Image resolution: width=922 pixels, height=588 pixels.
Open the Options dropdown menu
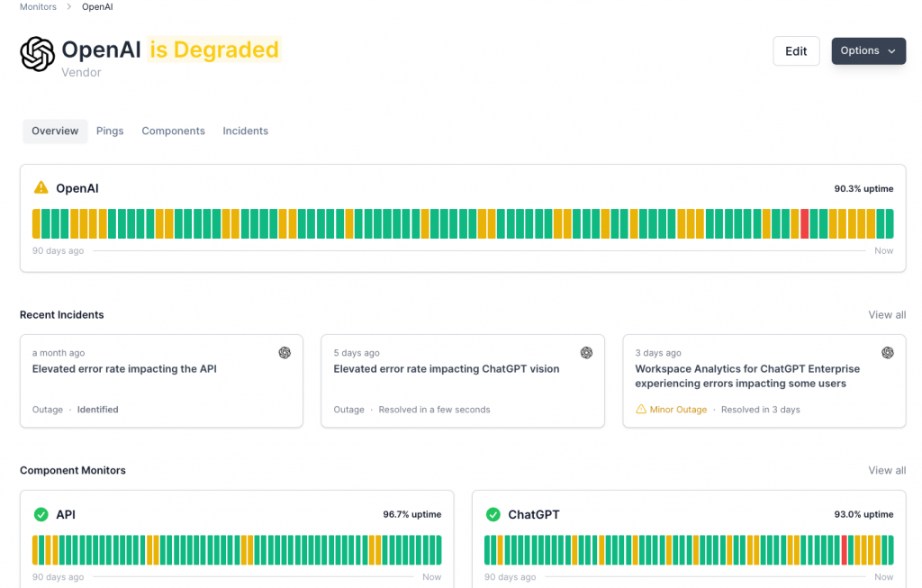tap(868, 50)
